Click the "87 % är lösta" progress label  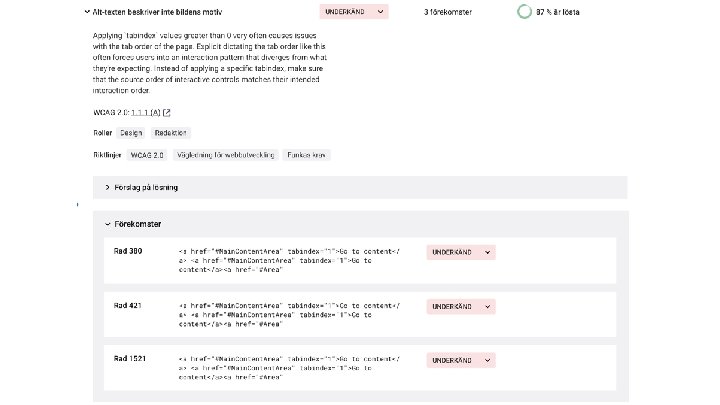pos(557,12)
